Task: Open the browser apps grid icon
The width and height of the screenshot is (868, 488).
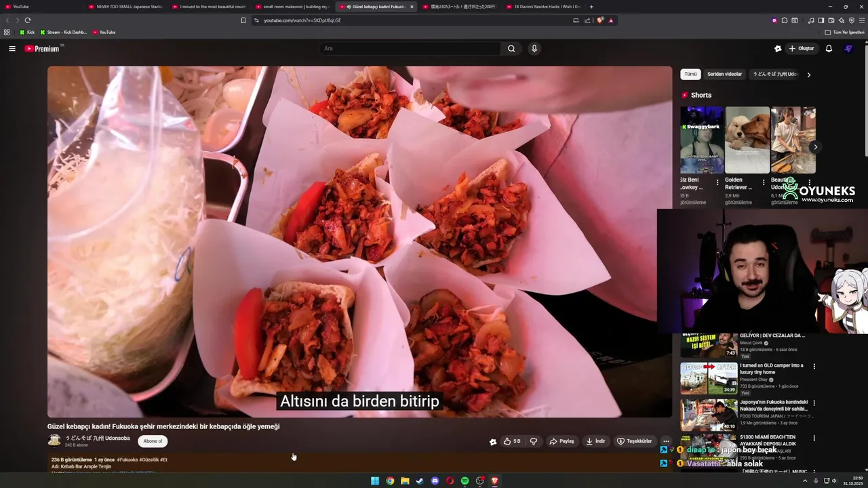Action: pyautogui.click(x=7, y=32)
